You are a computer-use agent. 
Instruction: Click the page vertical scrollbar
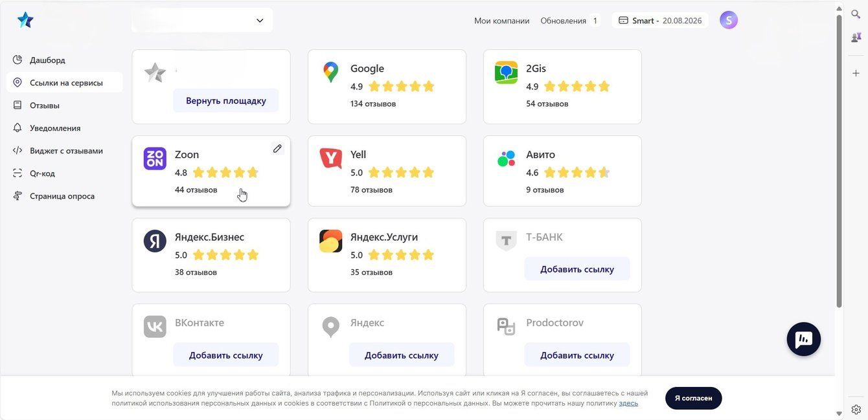(839, 162)
